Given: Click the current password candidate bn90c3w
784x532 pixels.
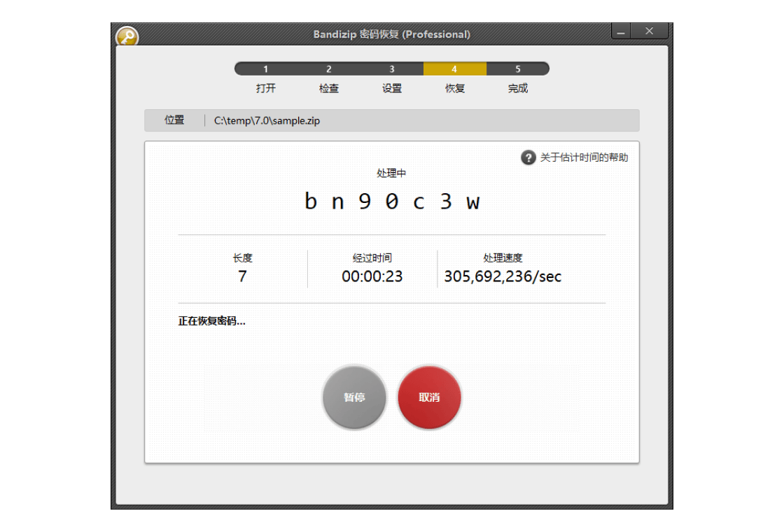Looking at the screenshot, I should pos(392,202).
